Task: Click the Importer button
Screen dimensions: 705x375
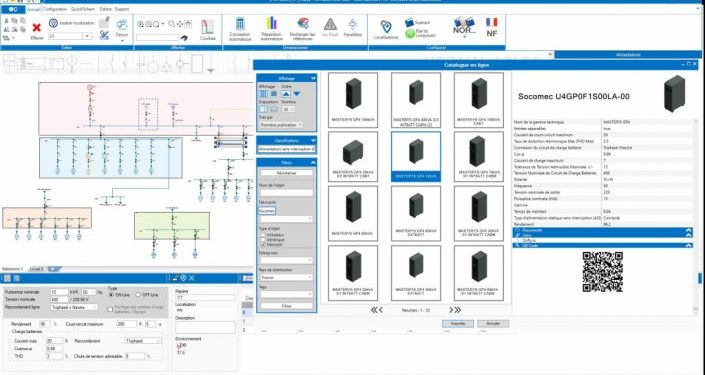Action: pyautogui.click(x=458, y=323)
